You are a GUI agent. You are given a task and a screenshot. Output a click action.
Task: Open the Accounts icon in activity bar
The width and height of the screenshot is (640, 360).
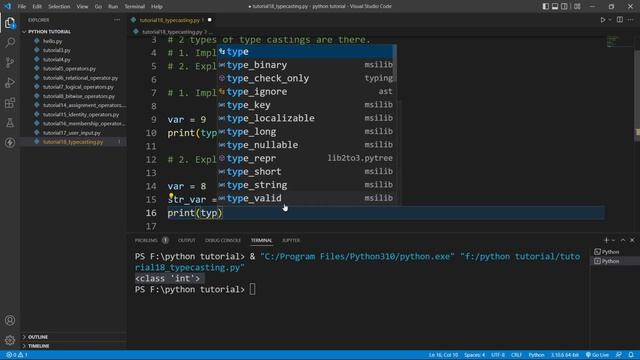pos(10,320)
